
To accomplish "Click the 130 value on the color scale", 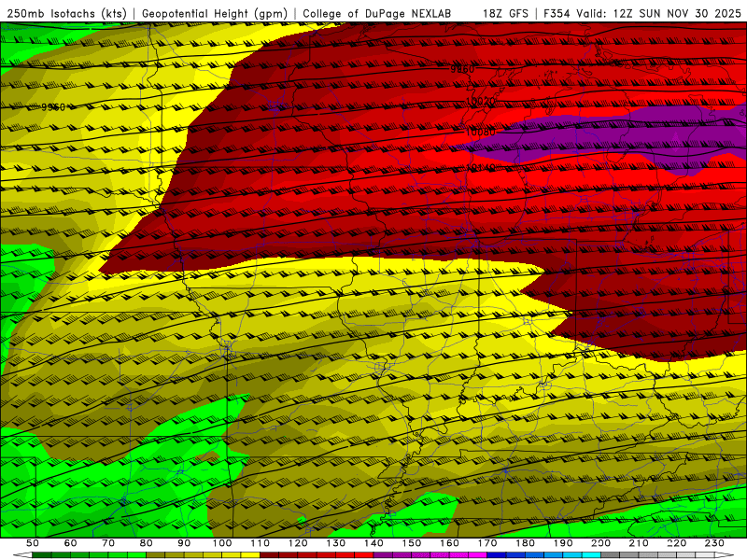I will pos(336,543).
